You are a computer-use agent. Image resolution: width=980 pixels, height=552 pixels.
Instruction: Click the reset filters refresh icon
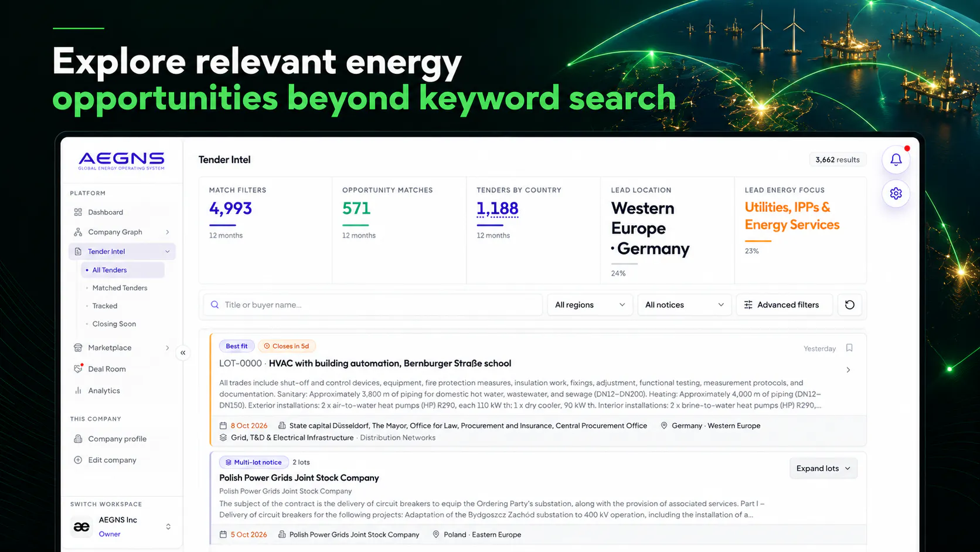pyautogui.click(x=849, y=305)
